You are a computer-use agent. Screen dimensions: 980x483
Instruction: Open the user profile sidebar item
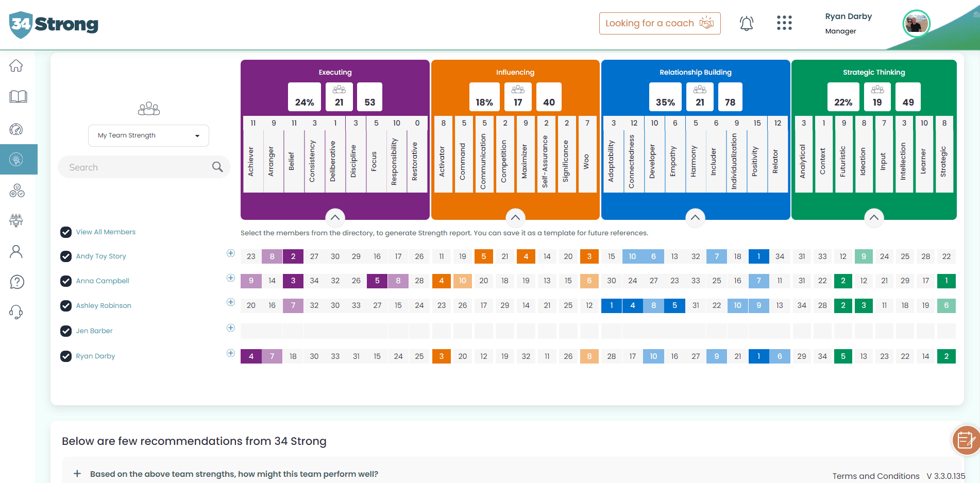click(x=16, y=251)
